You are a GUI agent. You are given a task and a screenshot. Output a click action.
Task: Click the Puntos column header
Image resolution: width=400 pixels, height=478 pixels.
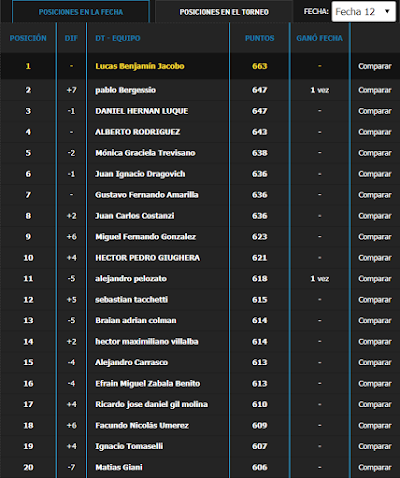coord(259,38)
